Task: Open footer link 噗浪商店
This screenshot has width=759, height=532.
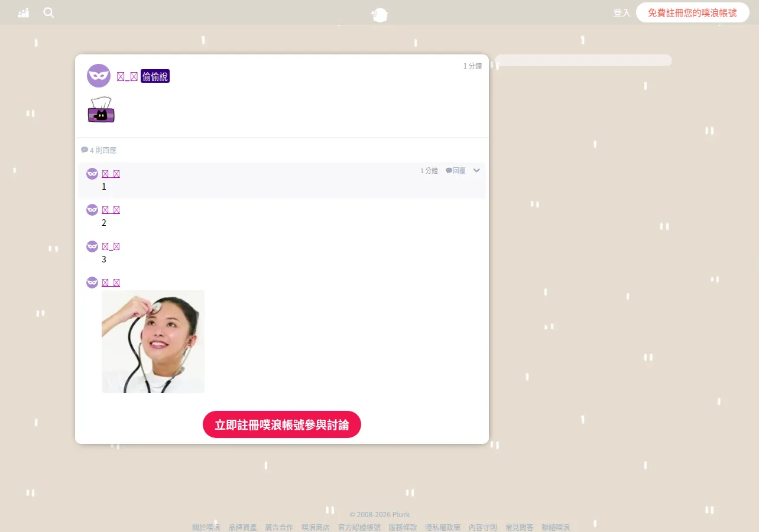Action: pos(316,527)
